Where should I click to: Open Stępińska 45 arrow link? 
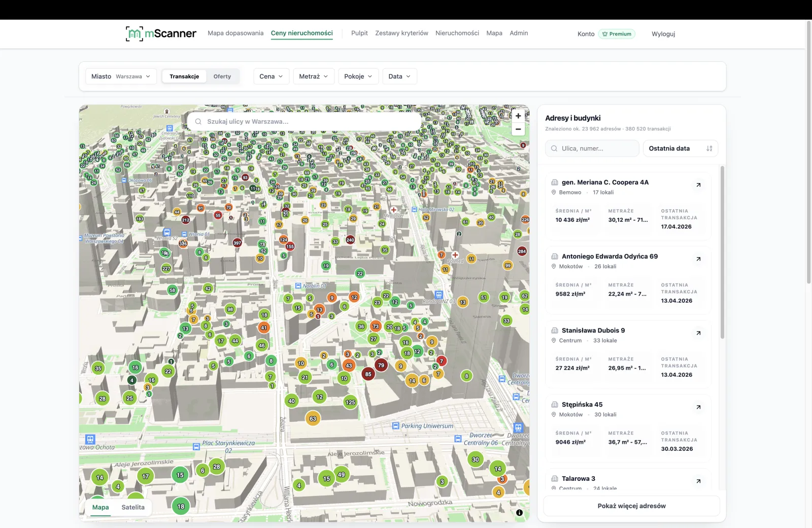point(698,407)
